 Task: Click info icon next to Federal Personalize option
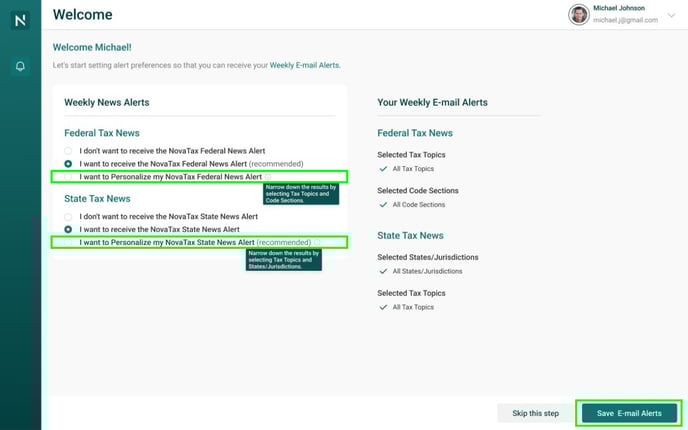(x=268, y=177)
